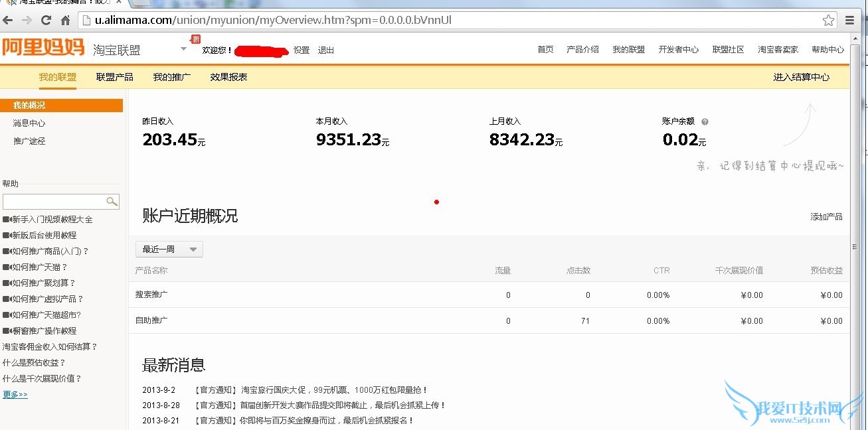Open the 我的推广 tab

[171, 77]
